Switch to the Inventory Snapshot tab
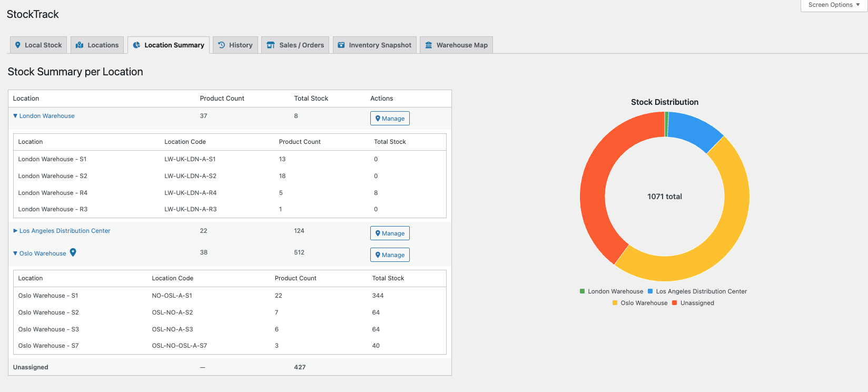Screen dimensions: 868x392 coord(380,45)
